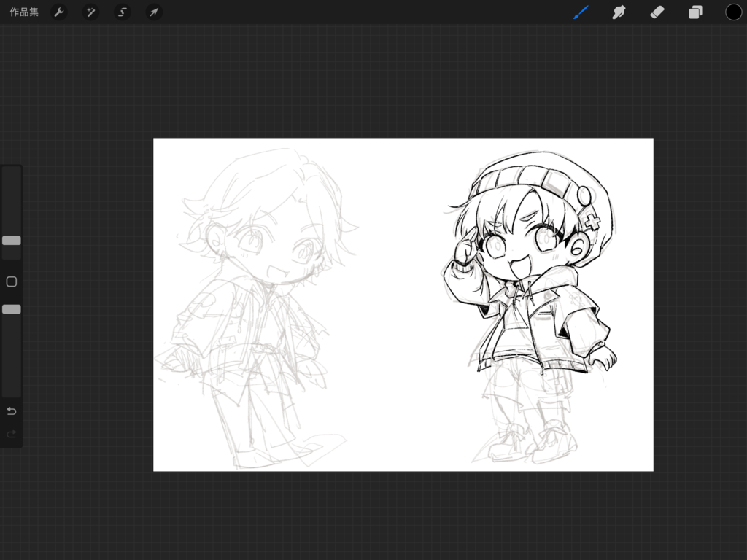Open the black active color picker
747x560 pixels.
click(x=733, y=12)
